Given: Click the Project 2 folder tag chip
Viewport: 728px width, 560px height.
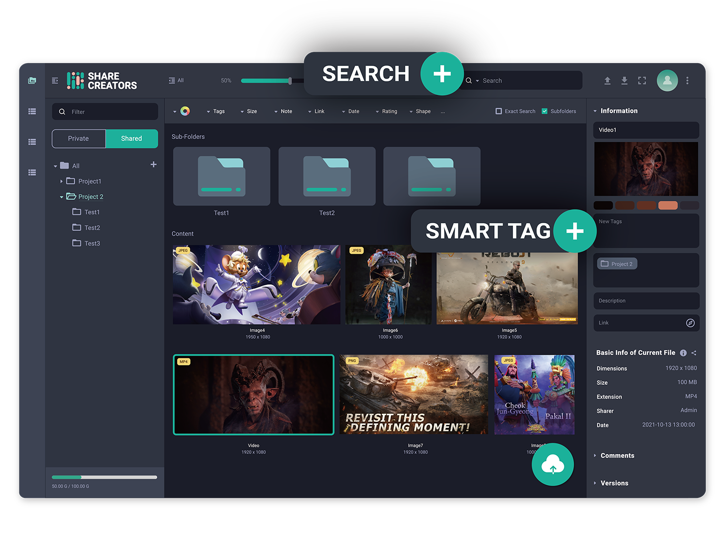Looking at the screenshot, I should coord(616,264).
